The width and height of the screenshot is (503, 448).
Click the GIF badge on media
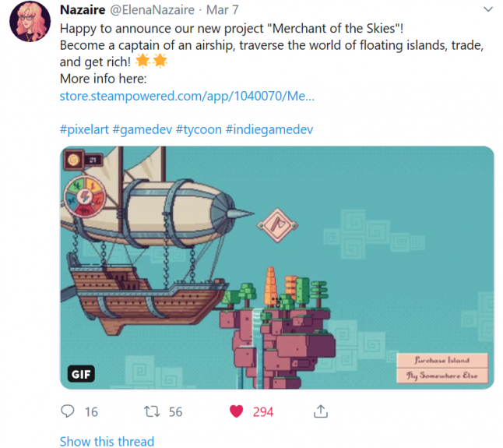(81, 374)
